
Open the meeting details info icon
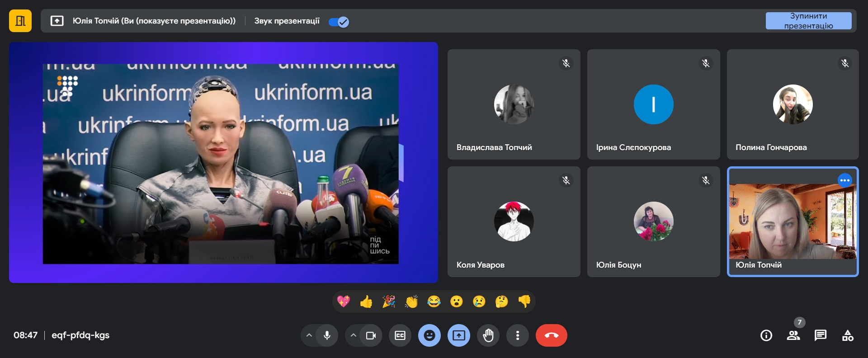click(x=766, y=335)
